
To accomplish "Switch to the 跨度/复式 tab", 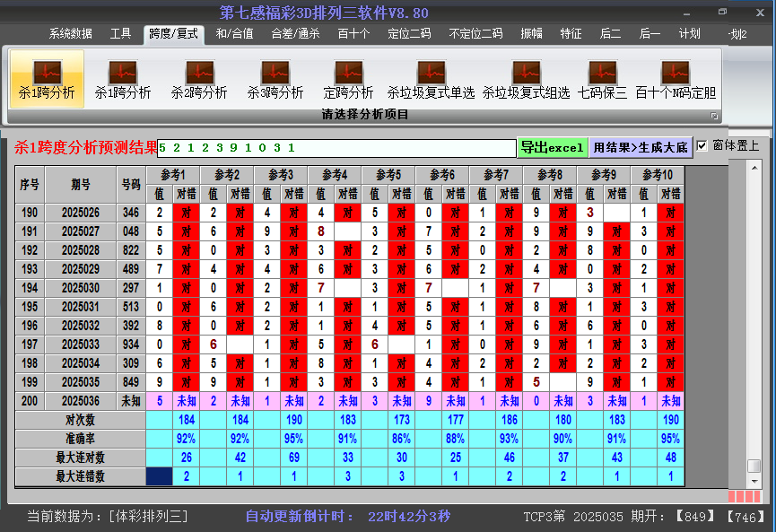I will click(x=174, y=34).
